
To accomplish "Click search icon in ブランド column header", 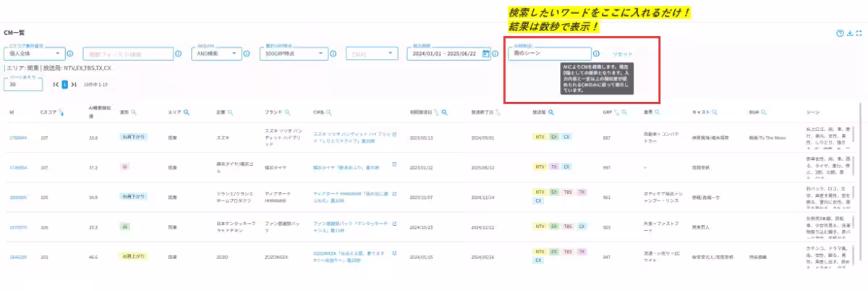I will pyautogui.click(x=287, y=112).
